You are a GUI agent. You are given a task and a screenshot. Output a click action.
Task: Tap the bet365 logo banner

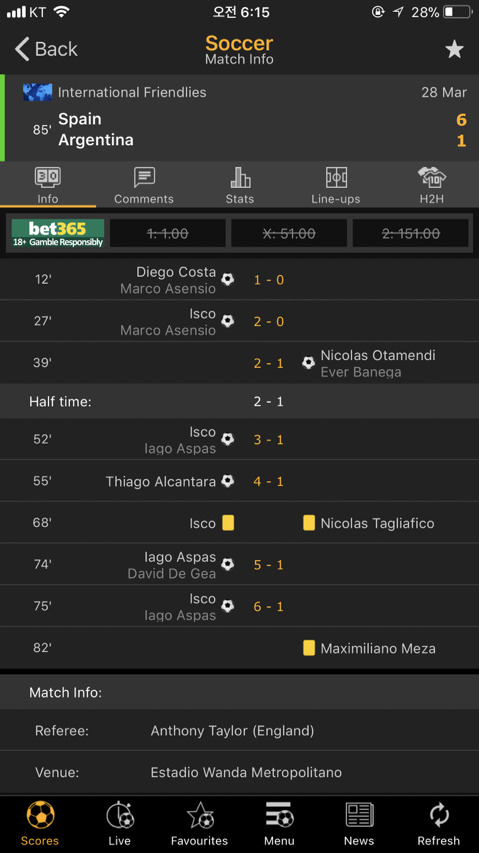[58, 233]
